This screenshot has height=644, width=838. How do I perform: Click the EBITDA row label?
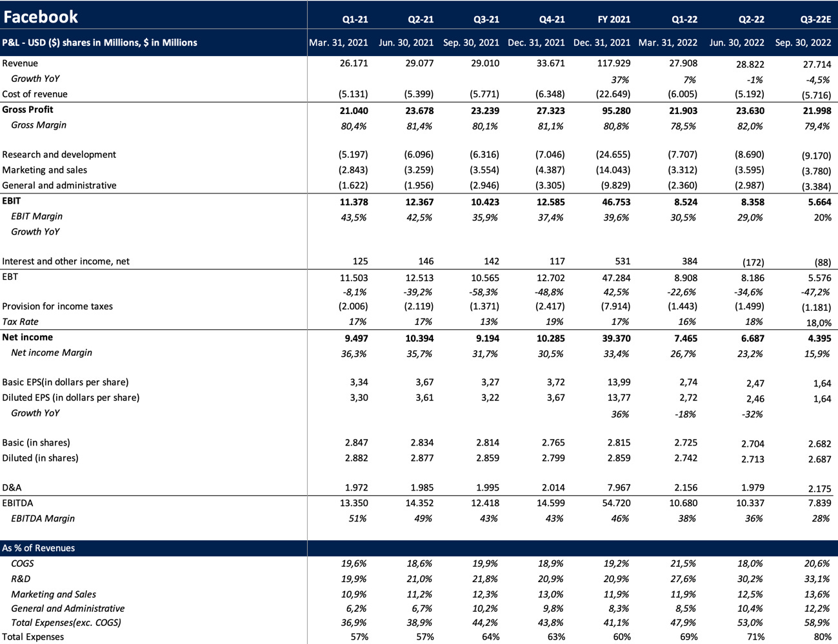click(x=18, y=504)
